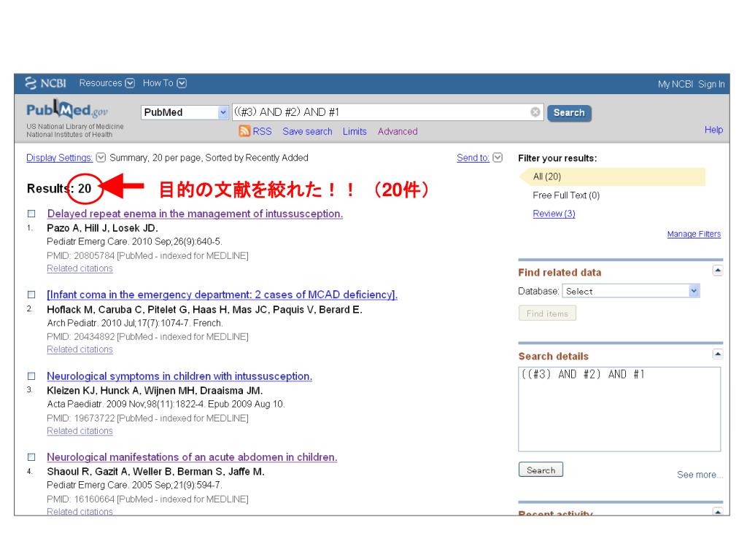The image size is (747, 560).
Task: Open Related citations for PMID 19673722
Action: point(80,431)
